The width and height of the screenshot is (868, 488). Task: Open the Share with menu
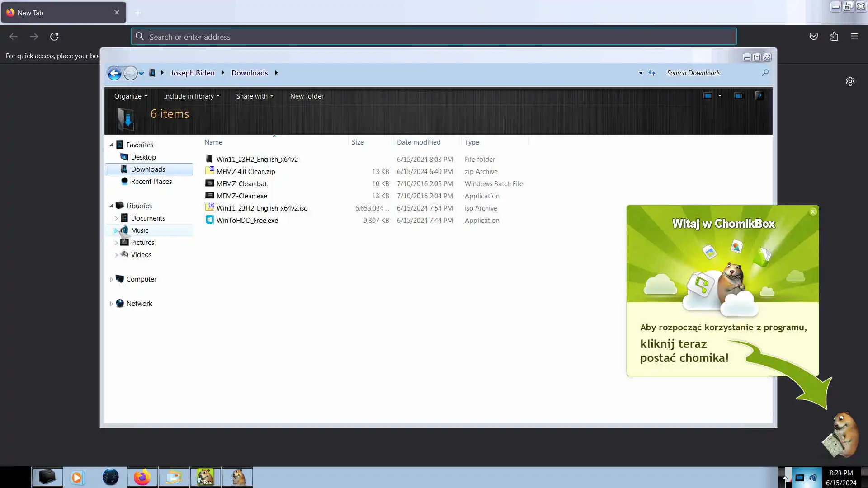coord(255,96)
